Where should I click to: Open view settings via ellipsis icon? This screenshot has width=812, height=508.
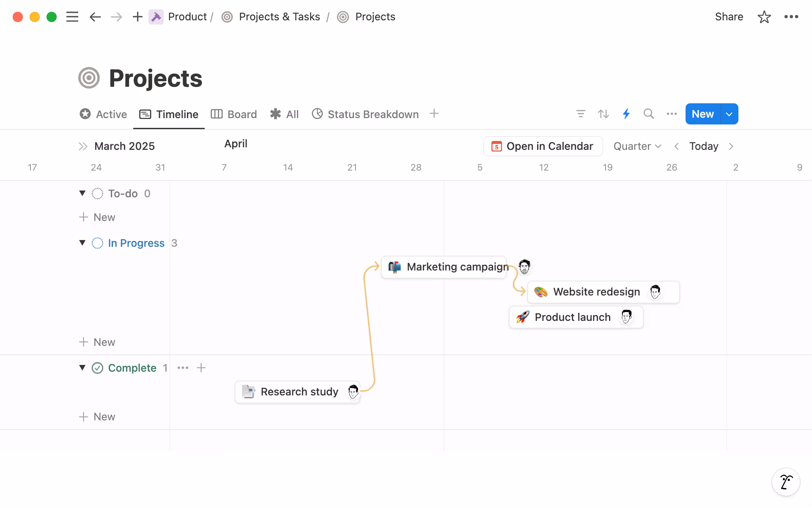(x=672, y=114)
